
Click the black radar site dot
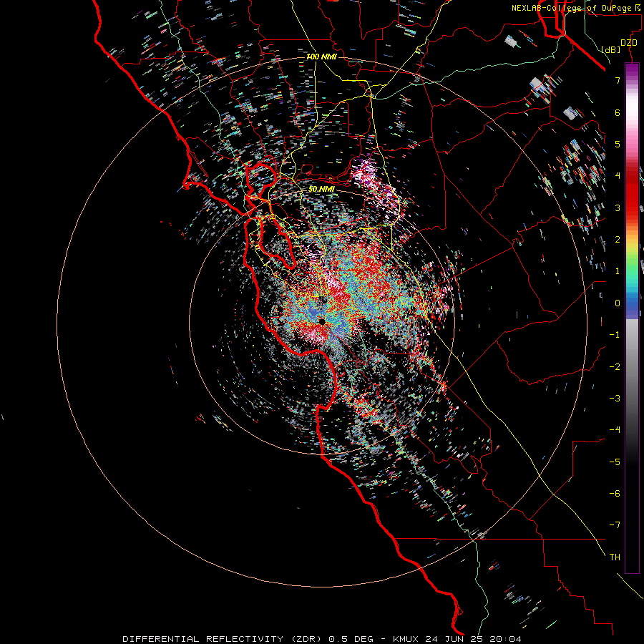[322, 322]
